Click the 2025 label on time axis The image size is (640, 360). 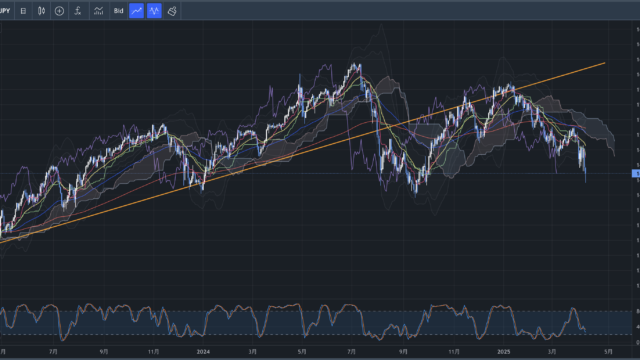504,351
